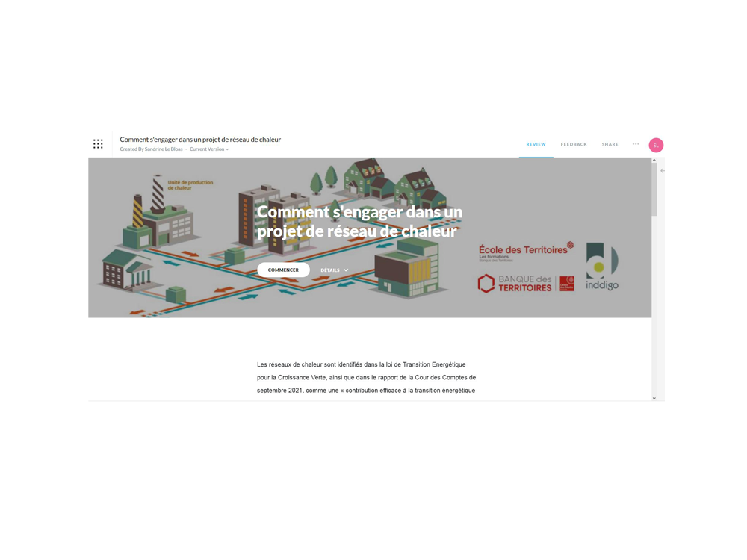747x560 pixels.
Task: Click the scrollbar up arrow
Action: point(654,161)
